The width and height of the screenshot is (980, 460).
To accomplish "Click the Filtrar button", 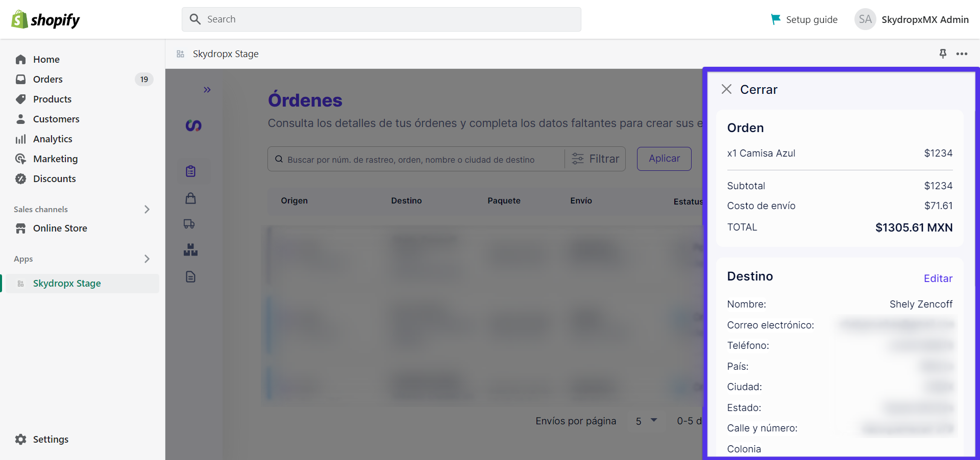I will [595, 159].
